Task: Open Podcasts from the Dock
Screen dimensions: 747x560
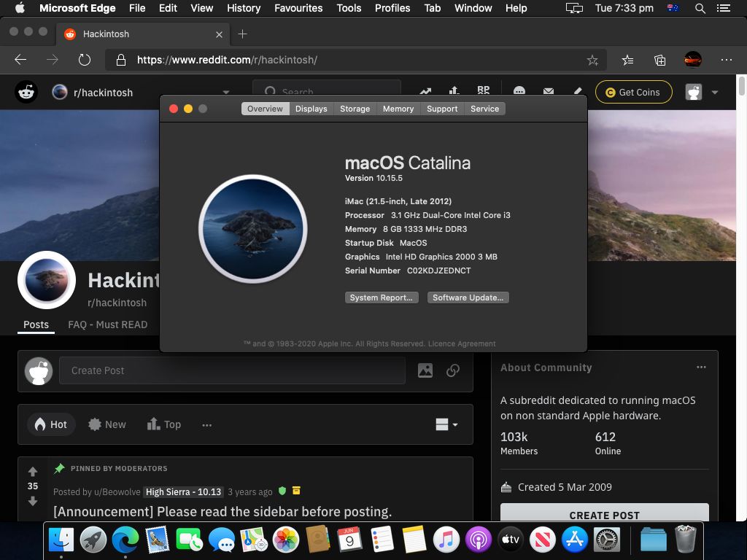Action: (x=479, y=540)
